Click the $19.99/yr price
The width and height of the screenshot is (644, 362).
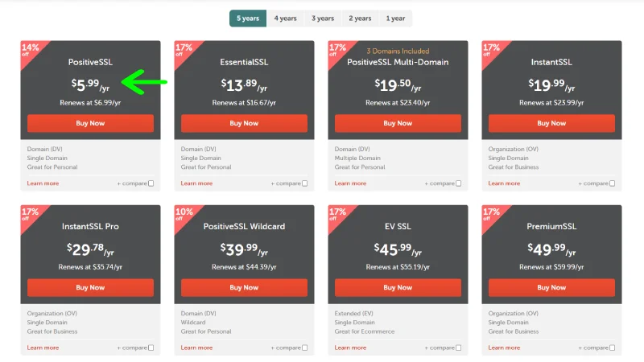click(551, 85)
